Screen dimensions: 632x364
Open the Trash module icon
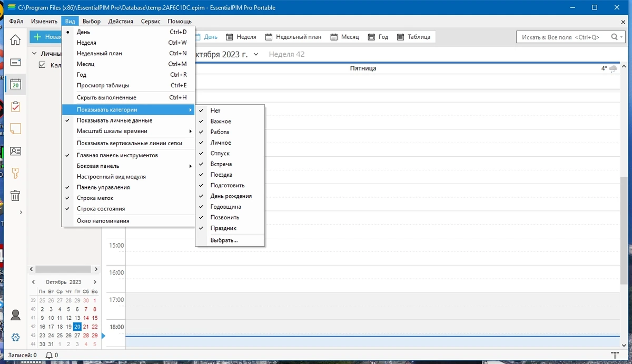[16, 196]
